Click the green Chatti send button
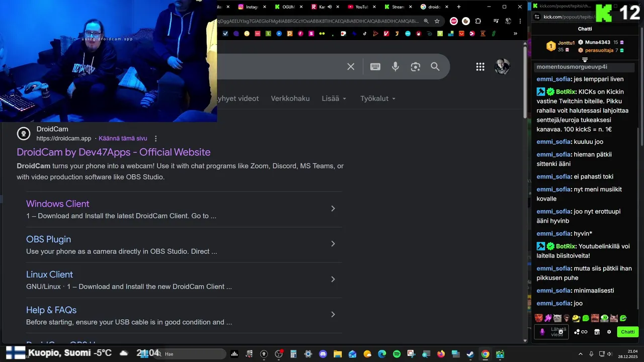This screenshot has width=644, height=362. 628,332
